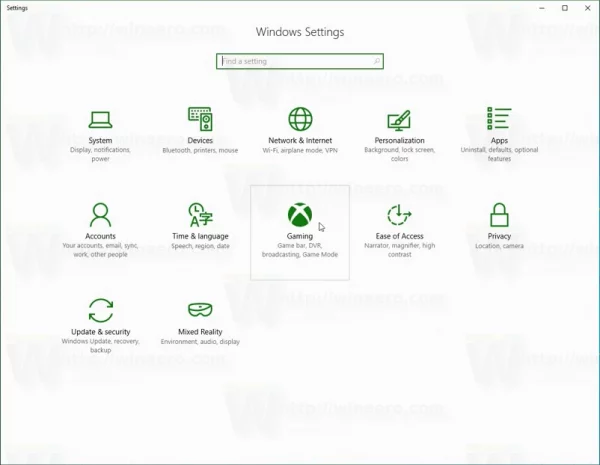
Task: Open Gaming via the Xbox logo icon
Action: tap(300, 215)
